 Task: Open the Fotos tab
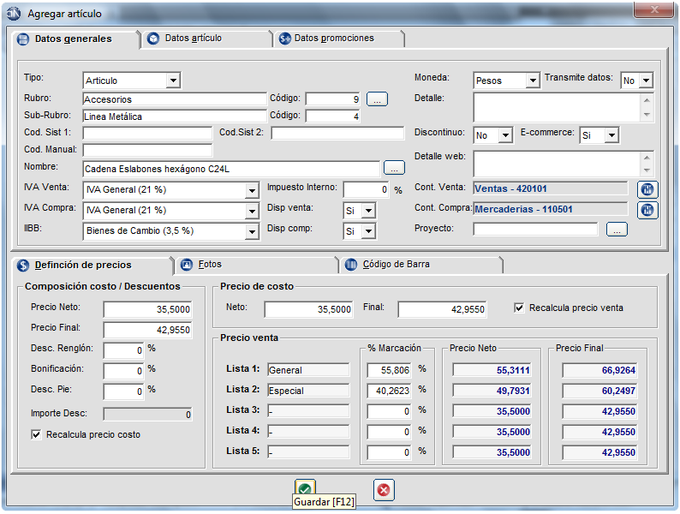click(x=256, y=265)
